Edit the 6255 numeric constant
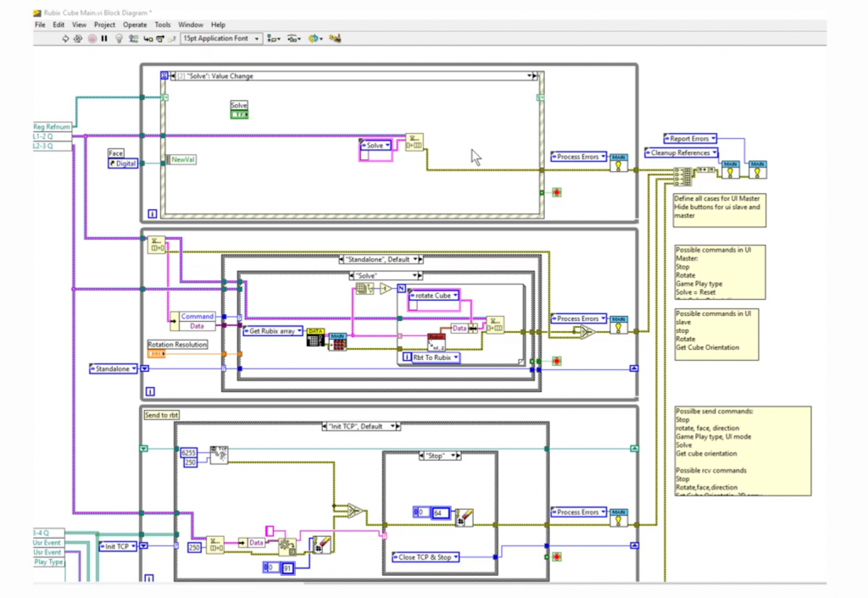Image resolution: width=868 pixels, height=598 pixels. [x=189, y=452]
